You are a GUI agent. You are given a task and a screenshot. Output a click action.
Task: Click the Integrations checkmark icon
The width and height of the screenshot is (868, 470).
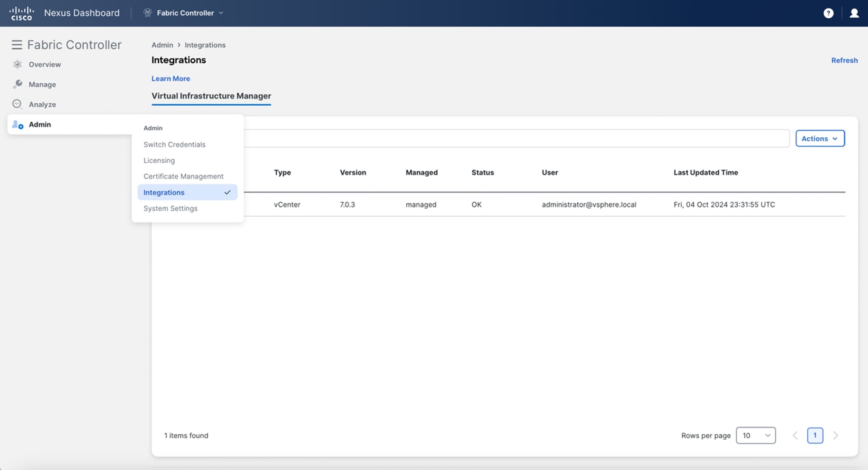click(227, 192)
